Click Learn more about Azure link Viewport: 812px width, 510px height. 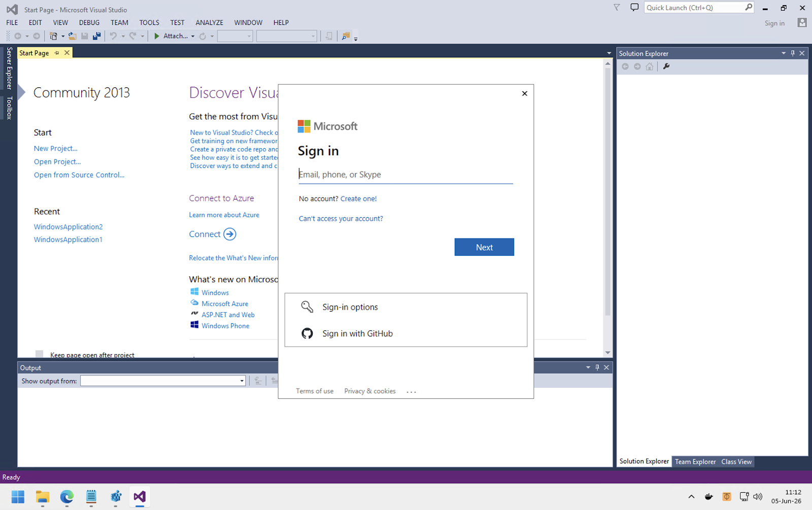pyautogui.click(x=224, y=215)
